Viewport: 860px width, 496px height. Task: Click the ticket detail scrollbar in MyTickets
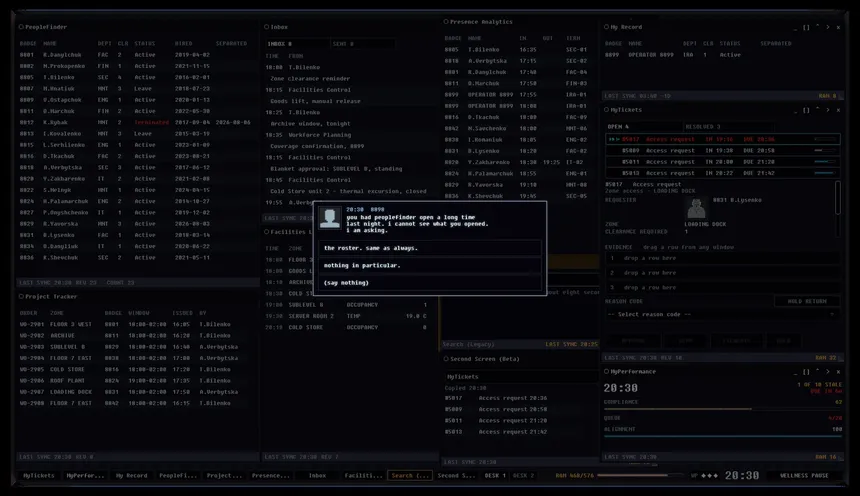(838, 198)
